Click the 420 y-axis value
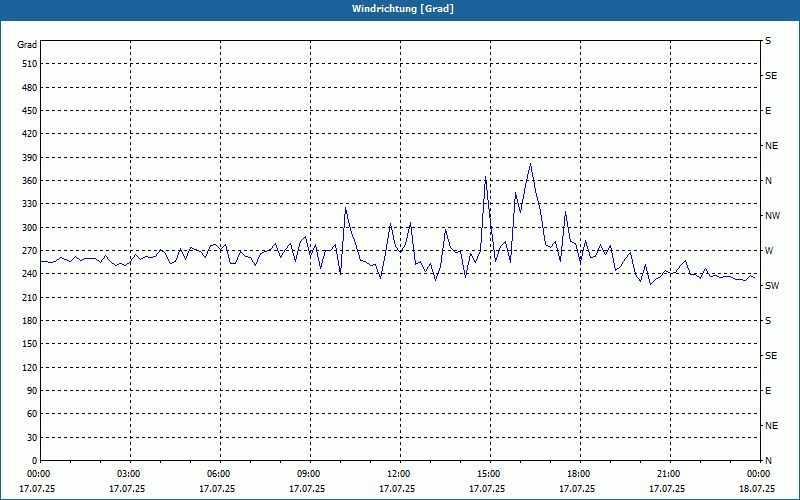Image resolution: width=800 pixels, height=500 pixels. [30, 134]
